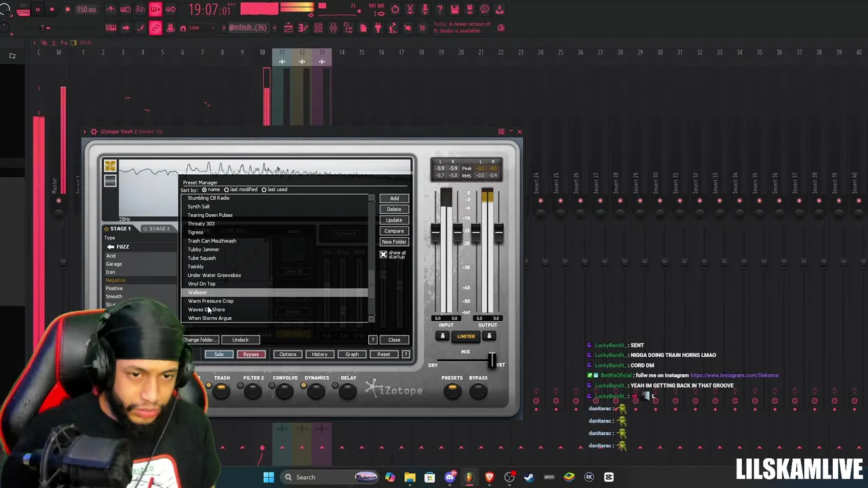868x488 pixels.
Task: Toggle the input lock icon
Action: point(443,336)
